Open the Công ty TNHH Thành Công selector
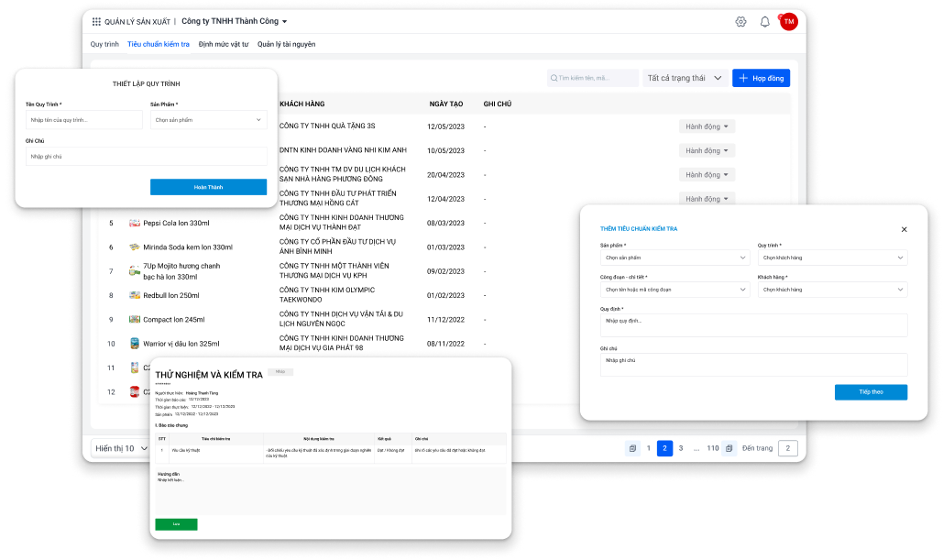Image resolution: width=943 pixels, height=560 pixels. click(x=235, y=21)
